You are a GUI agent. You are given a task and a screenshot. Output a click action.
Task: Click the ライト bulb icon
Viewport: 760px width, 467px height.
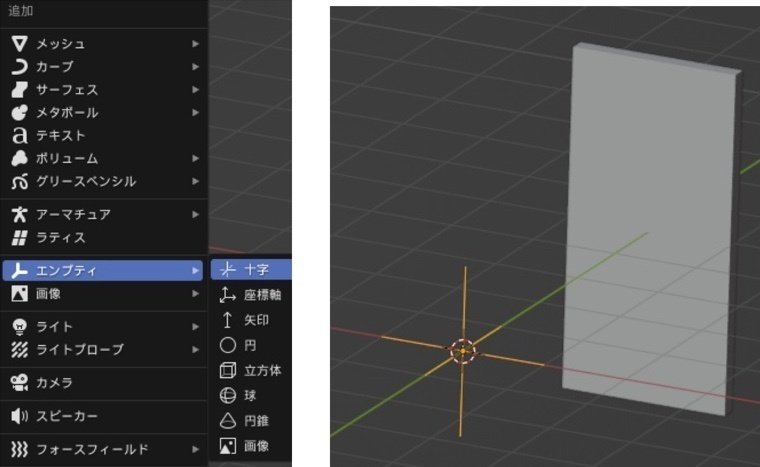click(x=19, y=326)
